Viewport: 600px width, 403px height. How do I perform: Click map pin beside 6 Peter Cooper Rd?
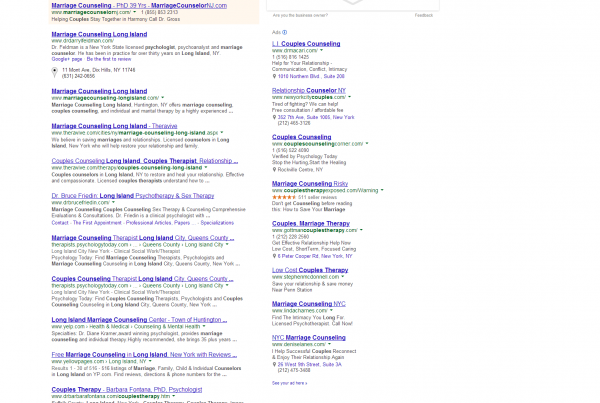point(274,256)
